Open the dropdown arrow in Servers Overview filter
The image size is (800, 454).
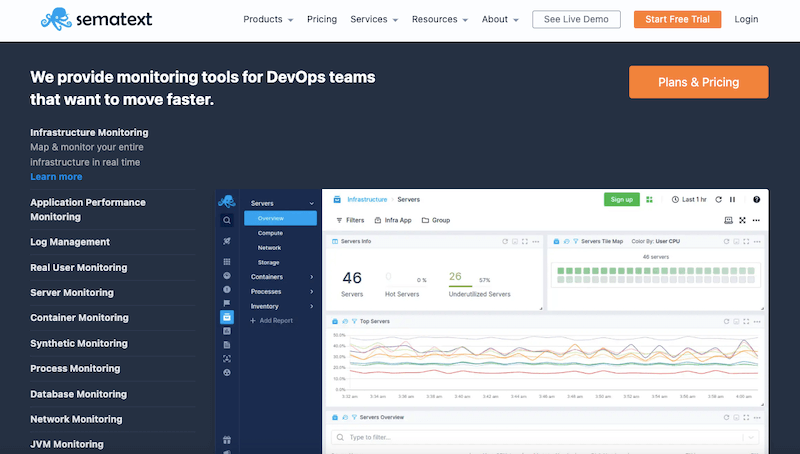751,438
